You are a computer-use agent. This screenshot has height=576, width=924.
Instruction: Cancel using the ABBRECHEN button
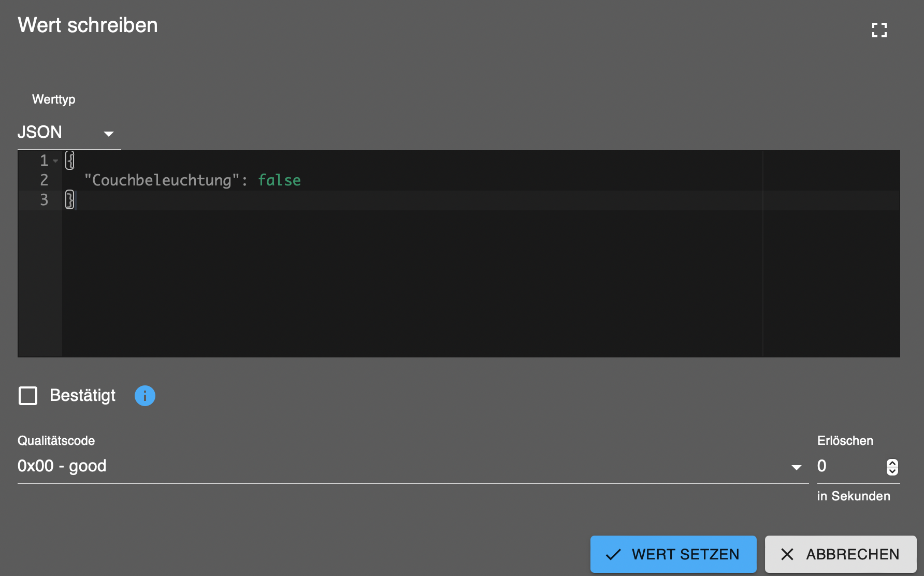(840, 554)
